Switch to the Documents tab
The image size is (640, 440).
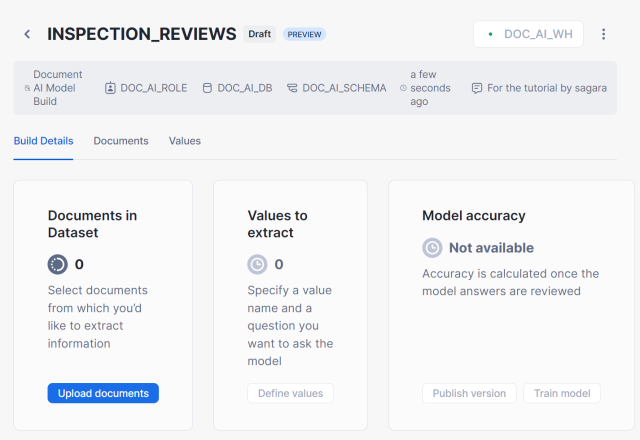pos(121,141)
